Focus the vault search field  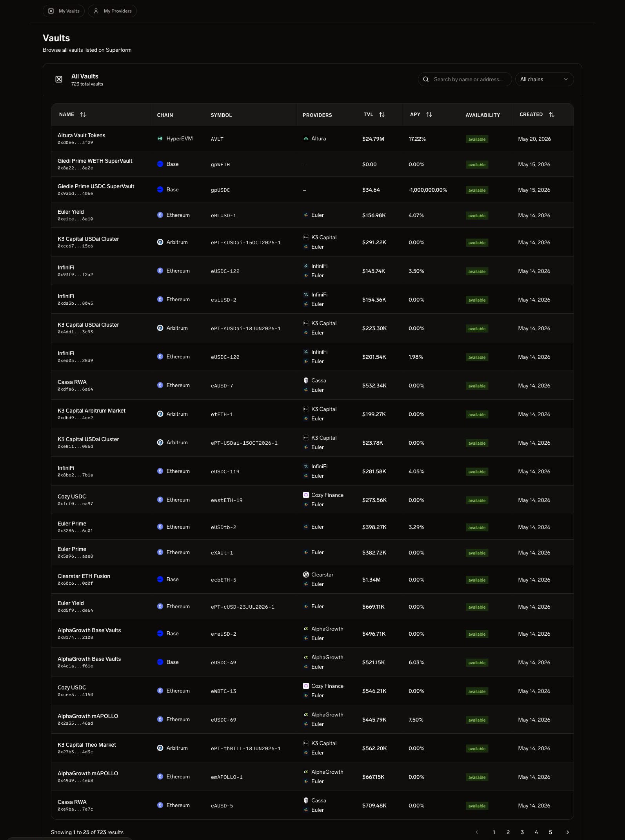(x=465, y=79)
